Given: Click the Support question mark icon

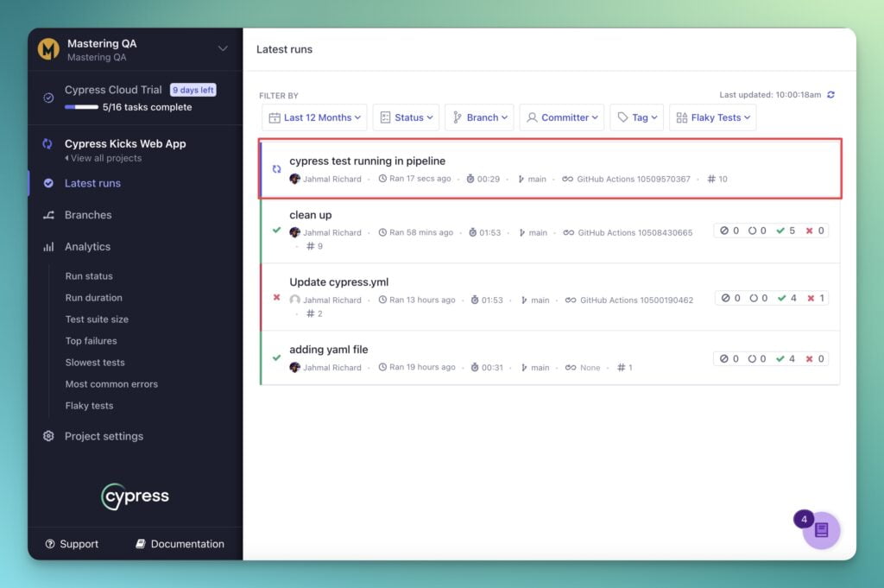Looking at the screenshot, I should (x=49, y=544).
